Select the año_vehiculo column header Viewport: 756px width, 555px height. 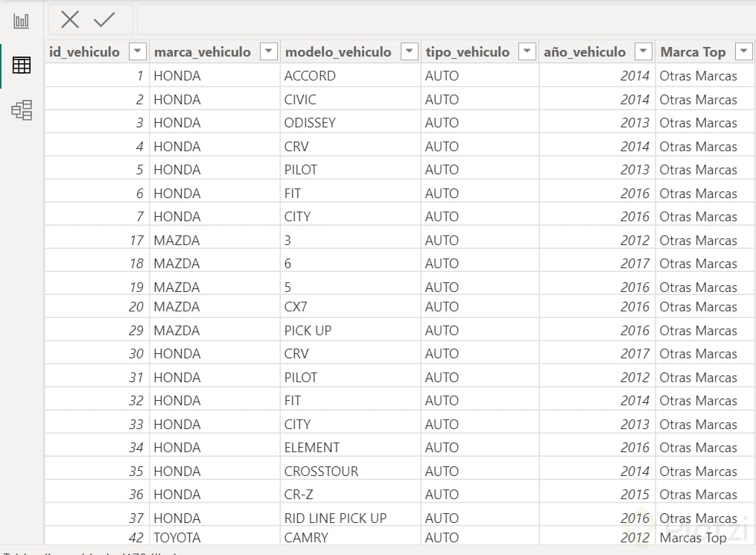pyautogui.click(x=585, y=51)
